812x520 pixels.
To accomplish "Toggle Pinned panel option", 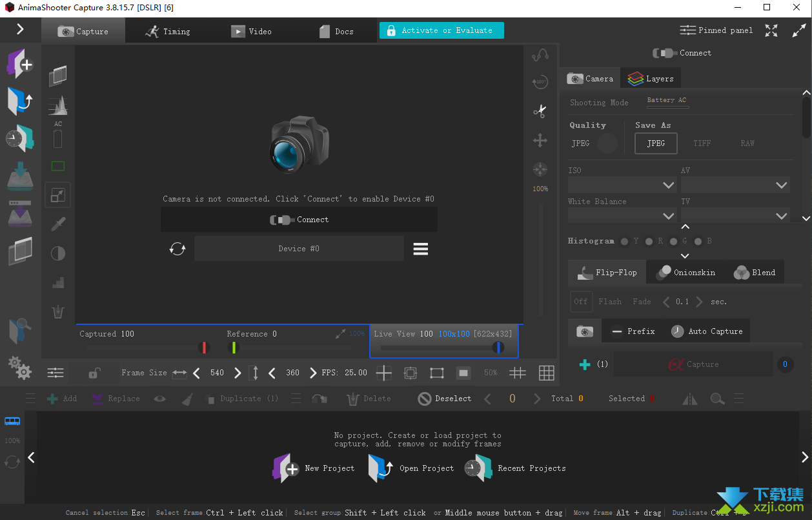I will 716,30.
